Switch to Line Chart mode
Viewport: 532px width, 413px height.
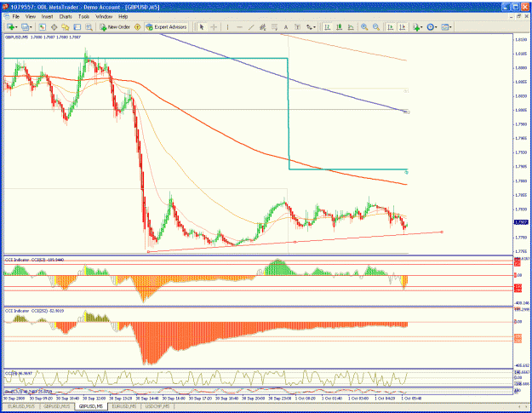point(351,27)
